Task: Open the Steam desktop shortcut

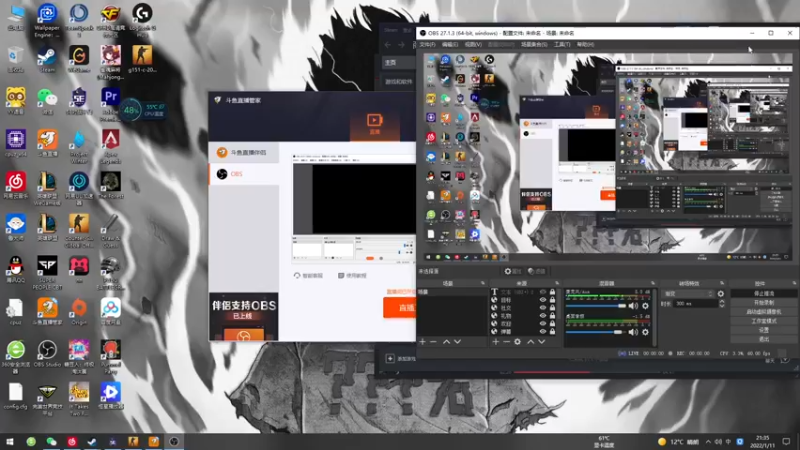Action: [x=47, y=59]
